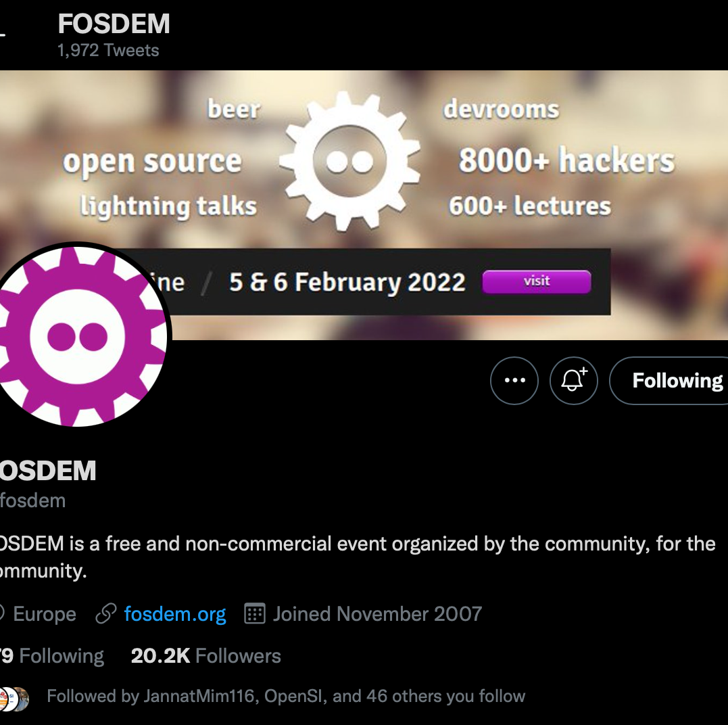View the 20.2K Followers list
Image resolution: width=728 pixels, height=725 pixels.
(x=205, y=656)
